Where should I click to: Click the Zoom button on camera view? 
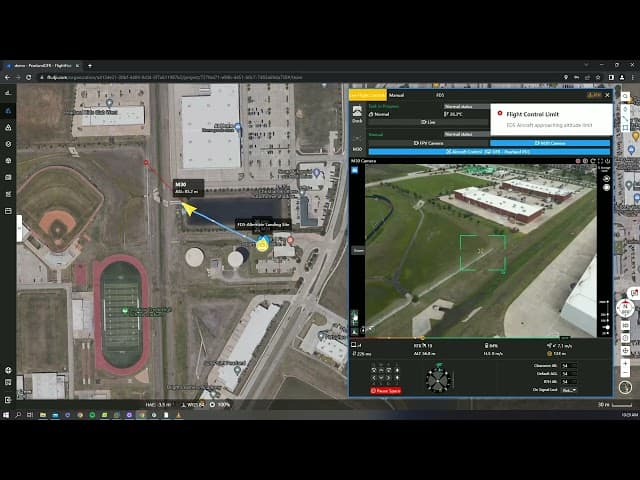pyautogui.click(x=358, y=250)
